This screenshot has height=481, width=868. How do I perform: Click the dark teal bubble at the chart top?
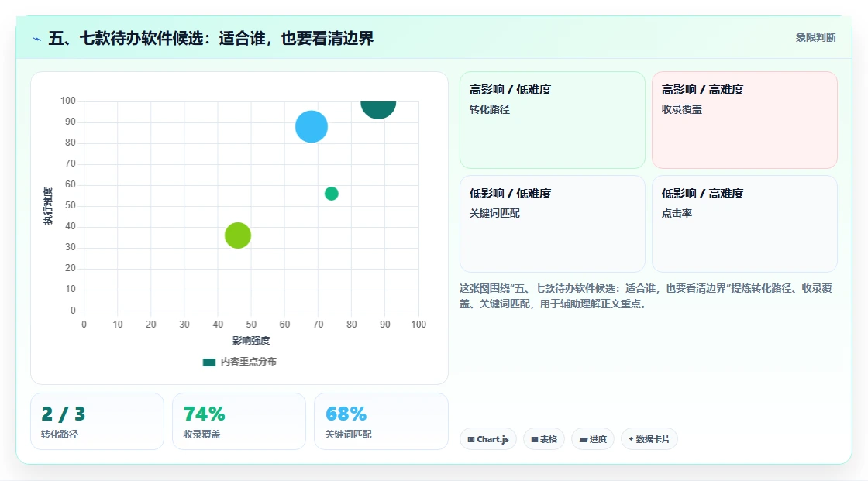click(x=378, y=109)
